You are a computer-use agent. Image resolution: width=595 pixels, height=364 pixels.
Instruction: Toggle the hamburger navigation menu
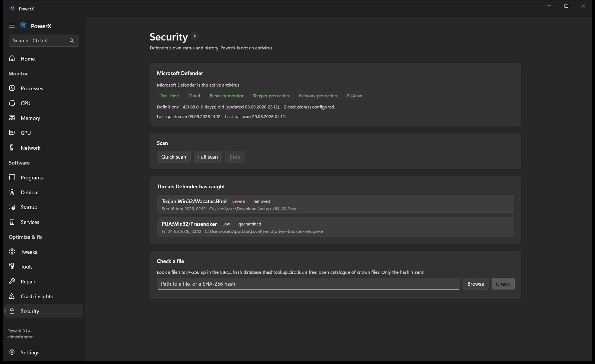[12, 26]
